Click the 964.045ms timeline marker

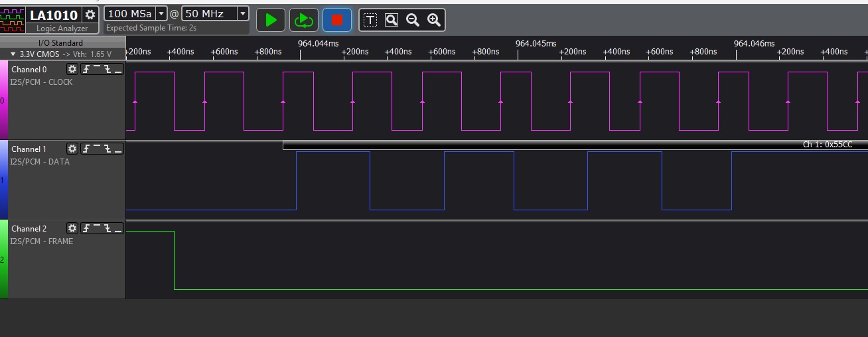coord(536,43)
